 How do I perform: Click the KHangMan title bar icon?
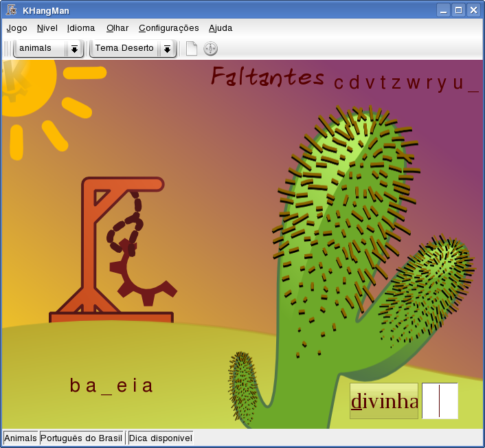[12, 10]
